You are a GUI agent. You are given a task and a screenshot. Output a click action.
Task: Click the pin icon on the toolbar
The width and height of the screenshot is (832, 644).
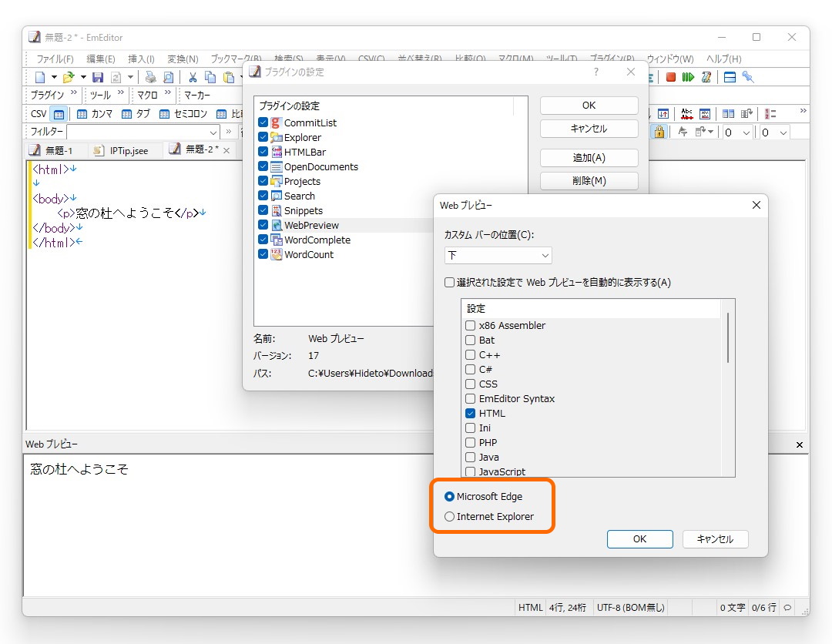point(746,77)
